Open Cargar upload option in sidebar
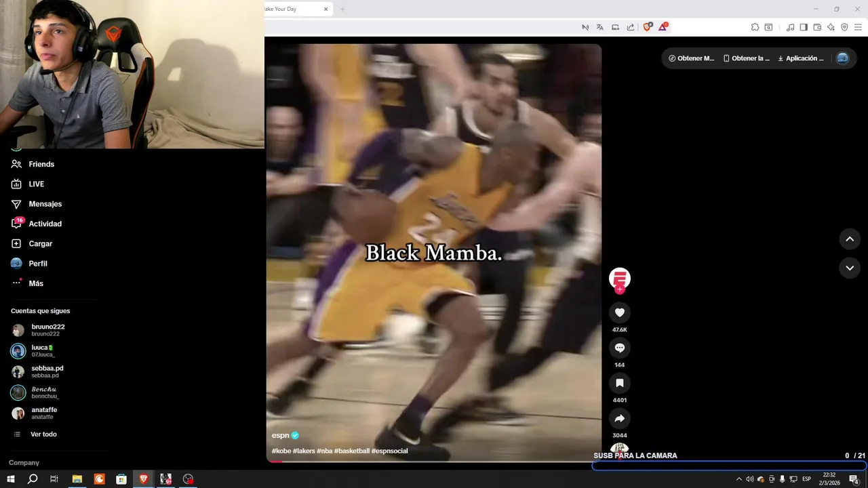The height and width of the screenshot is (488, 868). pos(32,243)
